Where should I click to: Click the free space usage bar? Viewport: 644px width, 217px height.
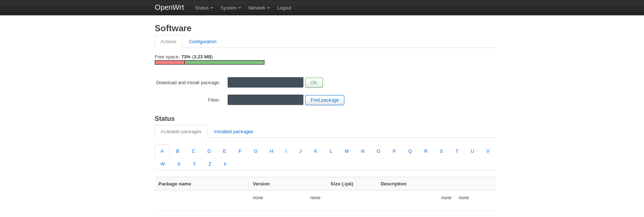pos(210,62)
